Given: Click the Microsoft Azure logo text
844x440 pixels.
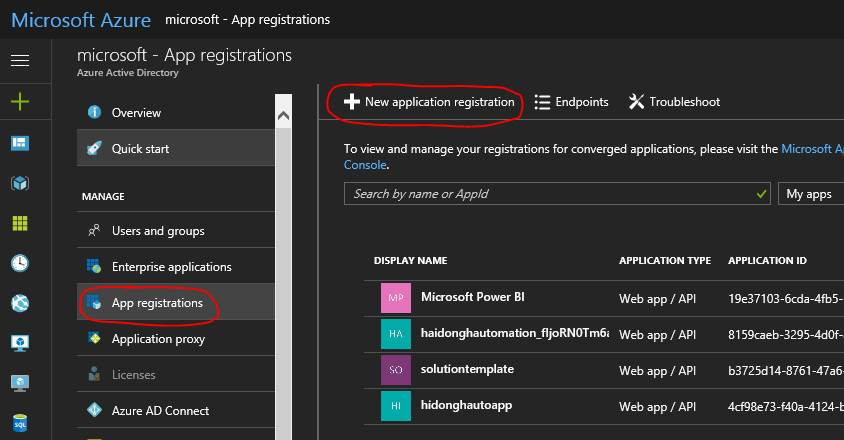Looking at the screenshot, I should pos(81,20).
